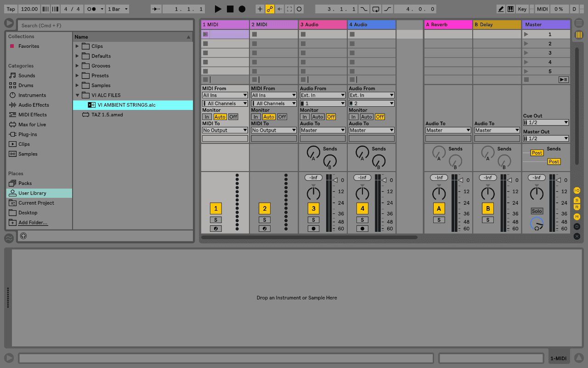The height and width of the screenshot is (368, 588).
Task: Switch to Arrangement view button
Action: pyautogui.click(x=579, y=22)
